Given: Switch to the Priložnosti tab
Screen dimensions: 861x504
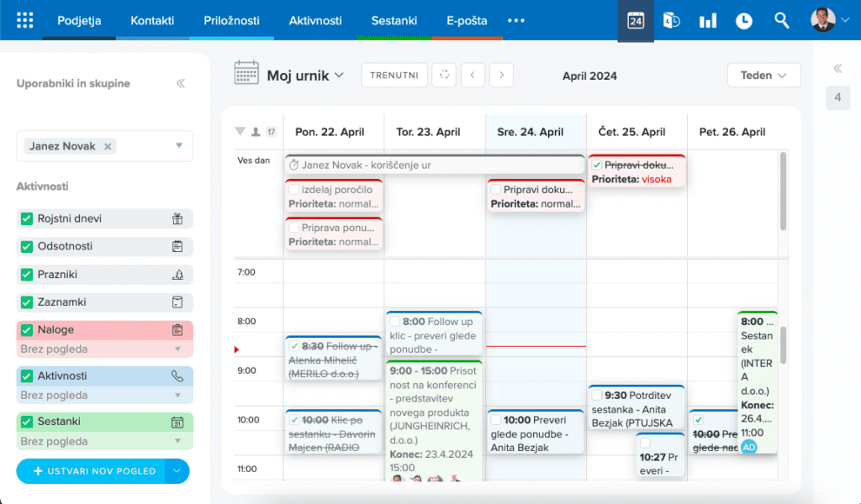Looking at the screenshot, I should click(x=231, y=20).
